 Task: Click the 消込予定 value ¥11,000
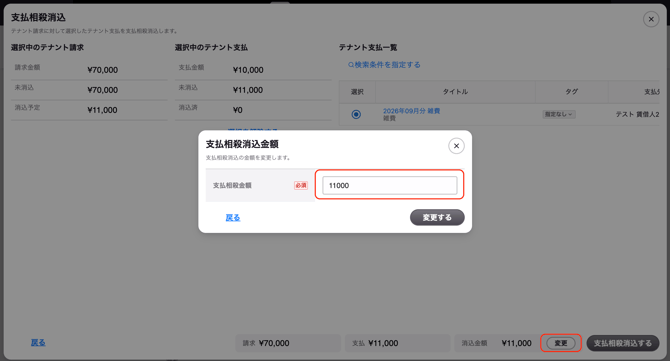coord(102,110)
